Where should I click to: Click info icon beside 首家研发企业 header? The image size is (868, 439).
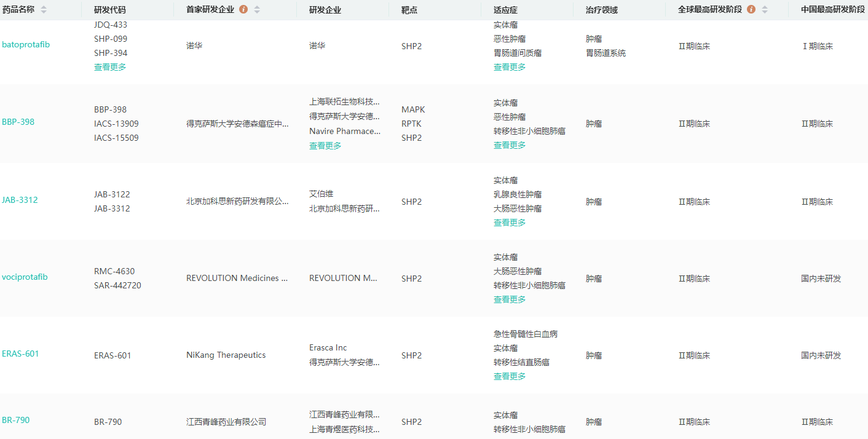coord(243,10)
